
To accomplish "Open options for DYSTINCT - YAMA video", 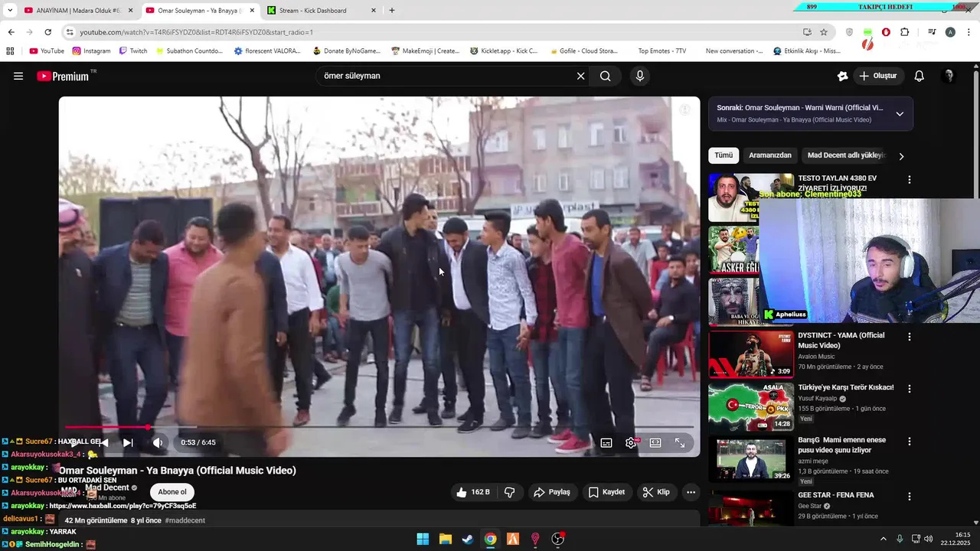I will [x=910, y=337].
